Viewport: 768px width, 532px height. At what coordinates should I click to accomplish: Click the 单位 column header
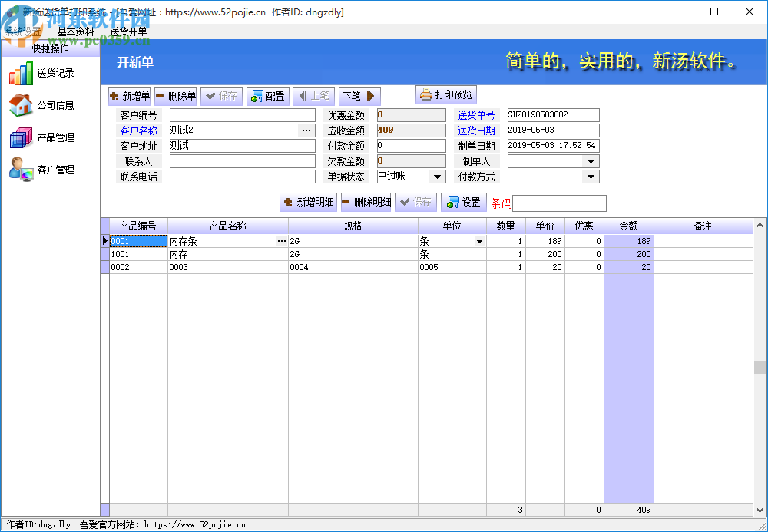click(452, 226)
